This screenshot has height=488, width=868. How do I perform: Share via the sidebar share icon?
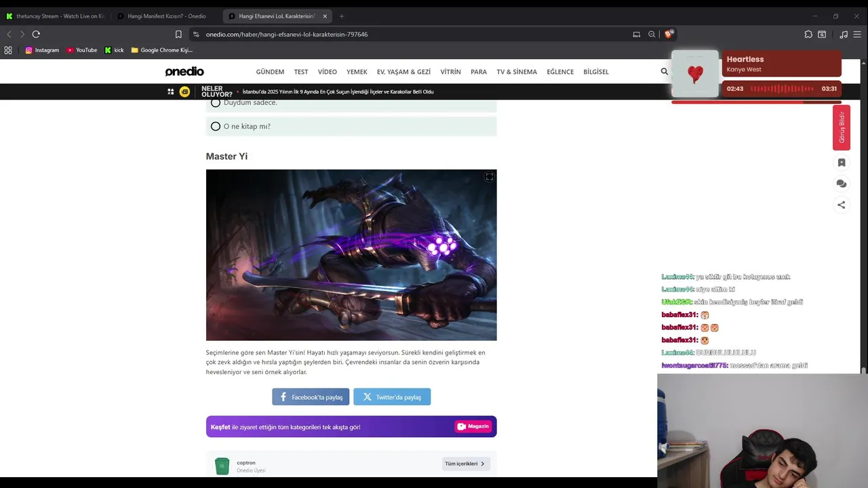(x=842, y=205)
